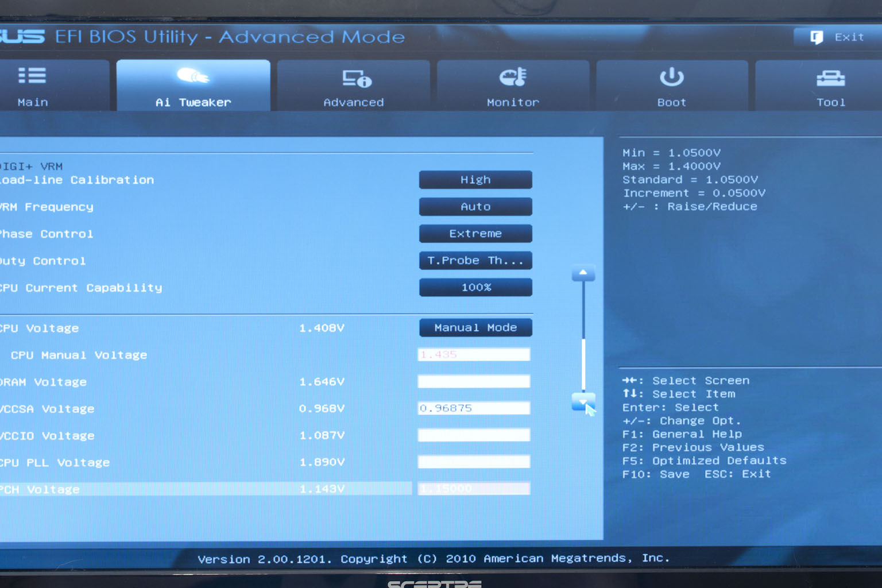882x588 pixels.
Task: Click the 1.646V DRAM voltage reading
Action: pyautogui.click(x=322, y=381)
